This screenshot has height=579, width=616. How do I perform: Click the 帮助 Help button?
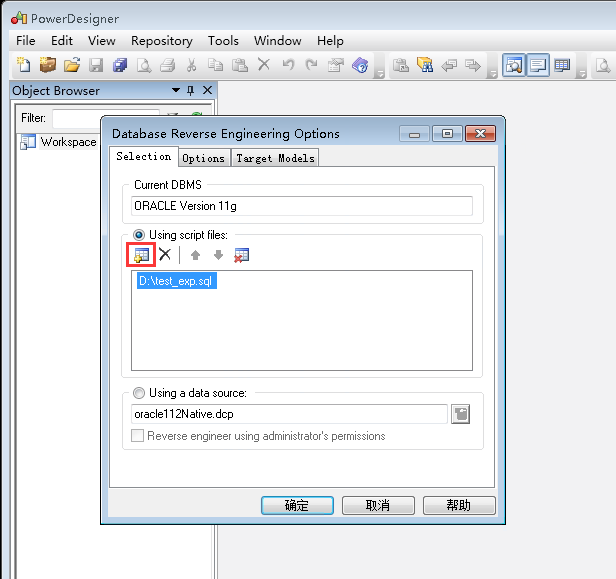tap(459, 505)
